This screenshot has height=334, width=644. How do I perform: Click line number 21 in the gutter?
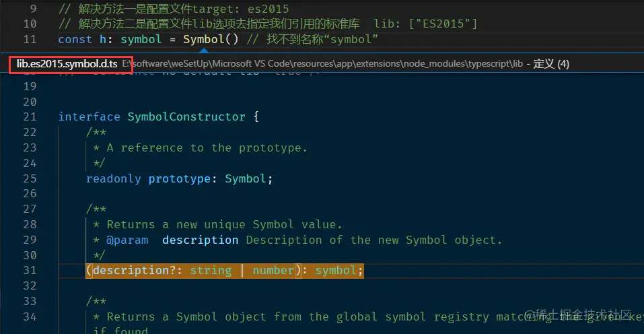click(30, 116)
